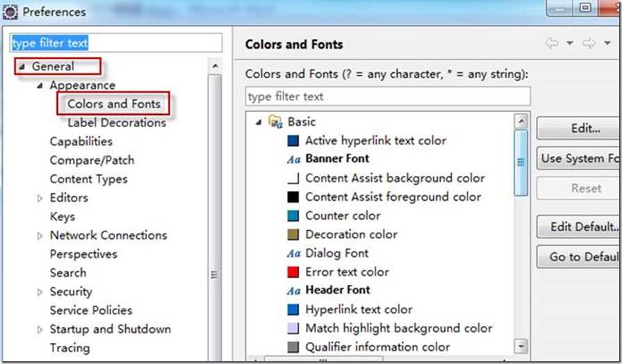Select the Counter color swatch
Screen dimensions: 622x364
(293, 216)
